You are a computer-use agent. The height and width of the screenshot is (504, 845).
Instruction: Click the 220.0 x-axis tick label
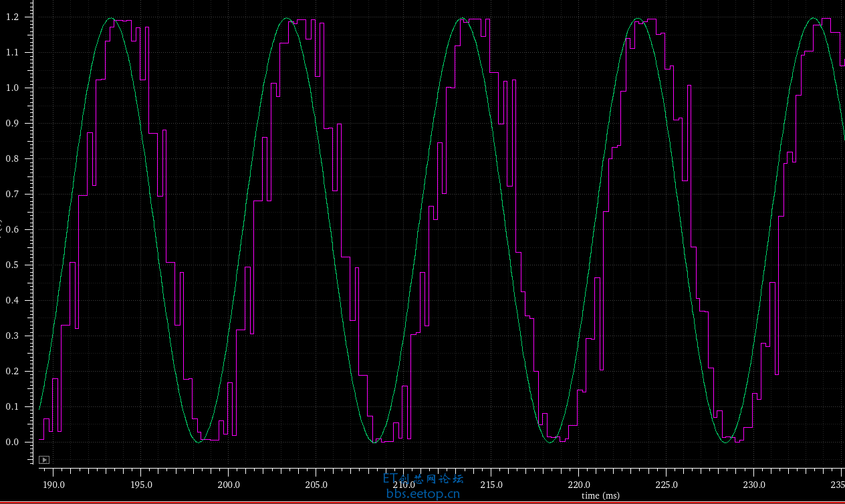(578, 485)
